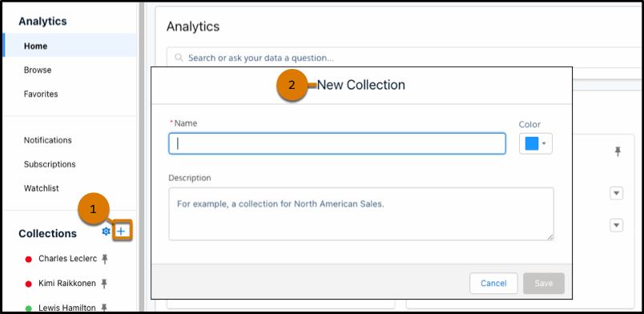Open Subscriptions in the sidebar

tap(50, 164)
